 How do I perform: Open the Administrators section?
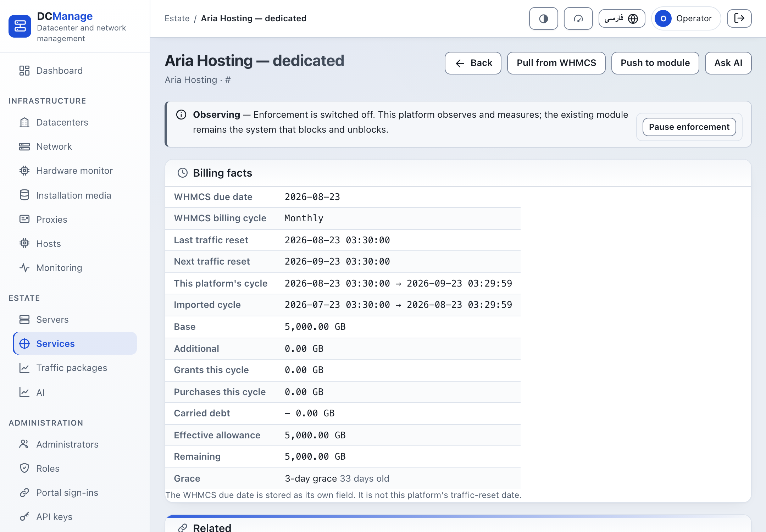click(x=75, y=444)
